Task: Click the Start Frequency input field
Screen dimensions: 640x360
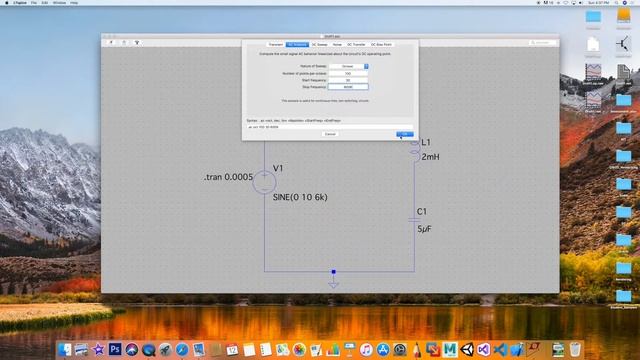Action: (348, 80)
